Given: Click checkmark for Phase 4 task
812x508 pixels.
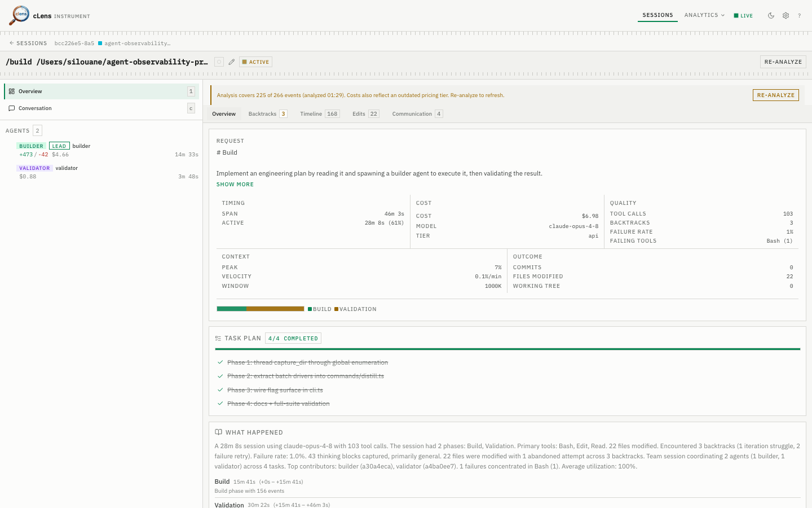Looking at the screenshot, I should click(220, 404).
